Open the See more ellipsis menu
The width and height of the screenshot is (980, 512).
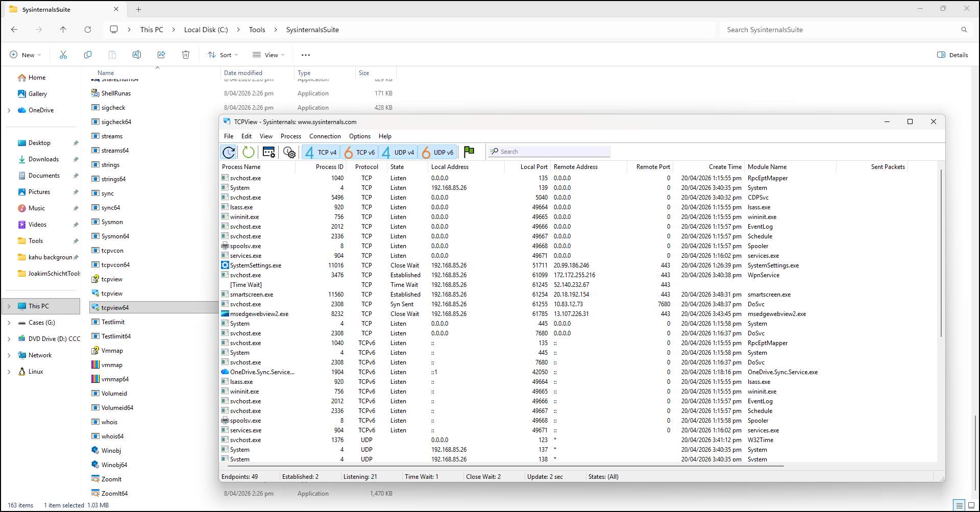coord(306,55)
